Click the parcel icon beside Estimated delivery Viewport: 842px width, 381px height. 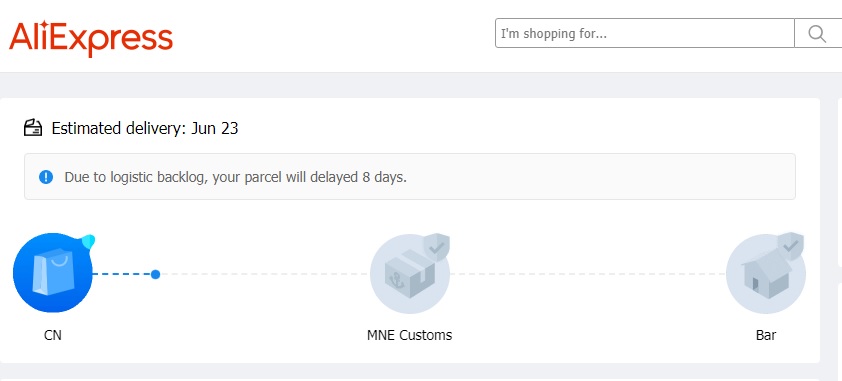tap(33, 128)
